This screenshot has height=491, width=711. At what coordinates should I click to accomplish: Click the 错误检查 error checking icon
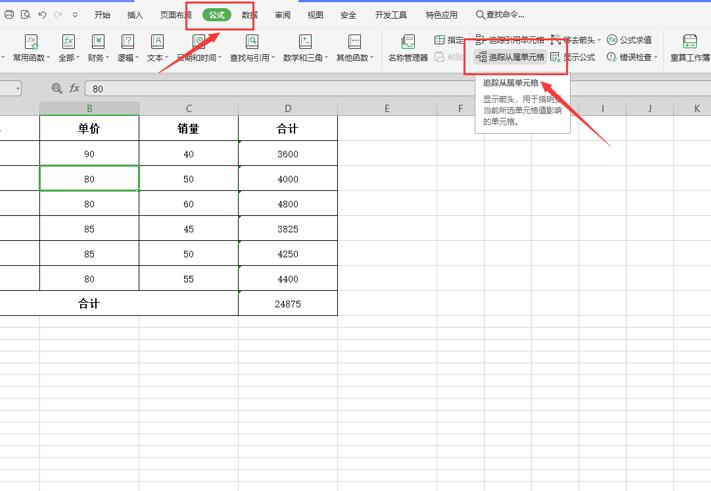coord(611,57)
